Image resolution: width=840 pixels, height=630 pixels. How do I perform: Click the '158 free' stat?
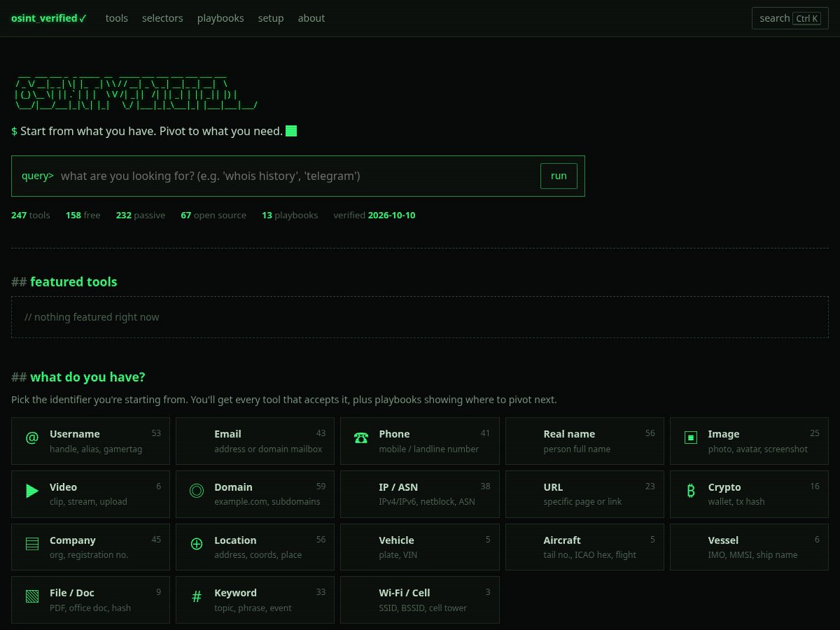tap(83, 215)
